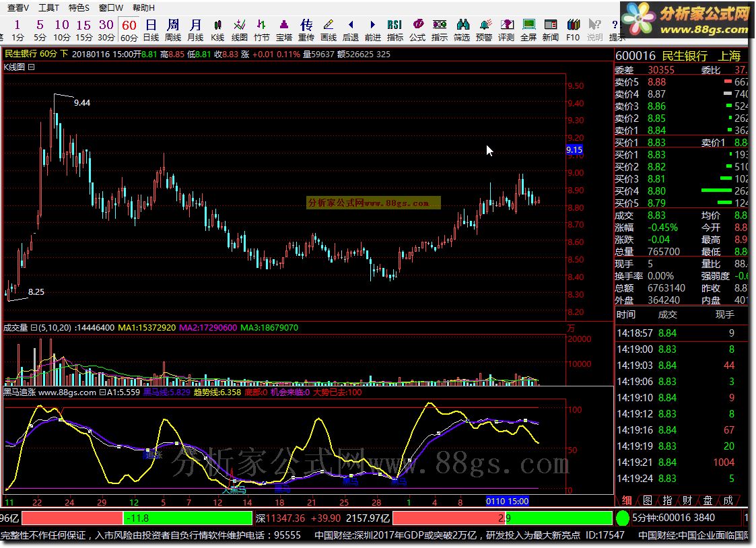
Task: Open the 查看V menu
Action: 18,7
